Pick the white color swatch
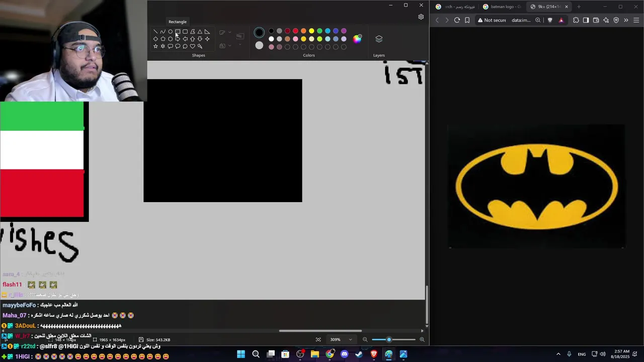Viewport: 644px width, 362px height. [271, 39]
